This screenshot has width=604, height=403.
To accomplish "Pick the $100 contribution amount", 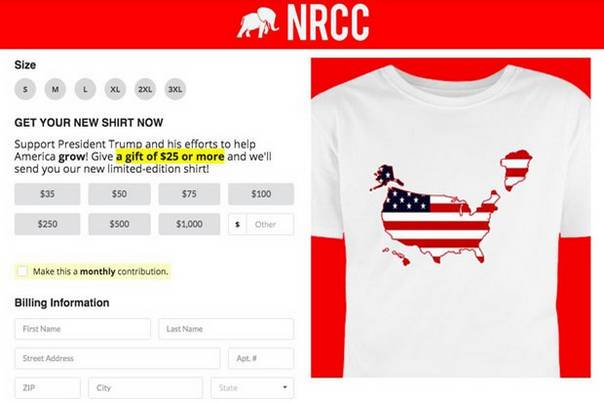I will pyautogui.click(x=261, y=194).
